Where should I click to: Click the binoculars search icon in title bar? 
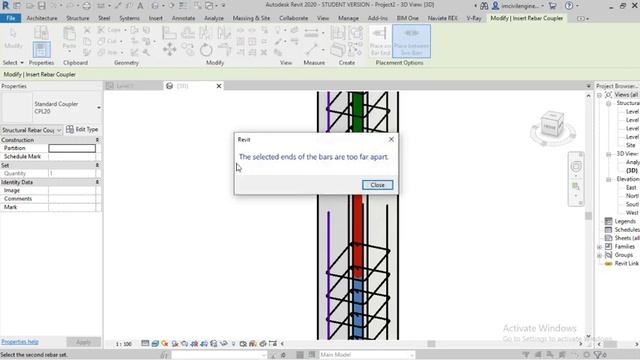(x=484, y=6)
